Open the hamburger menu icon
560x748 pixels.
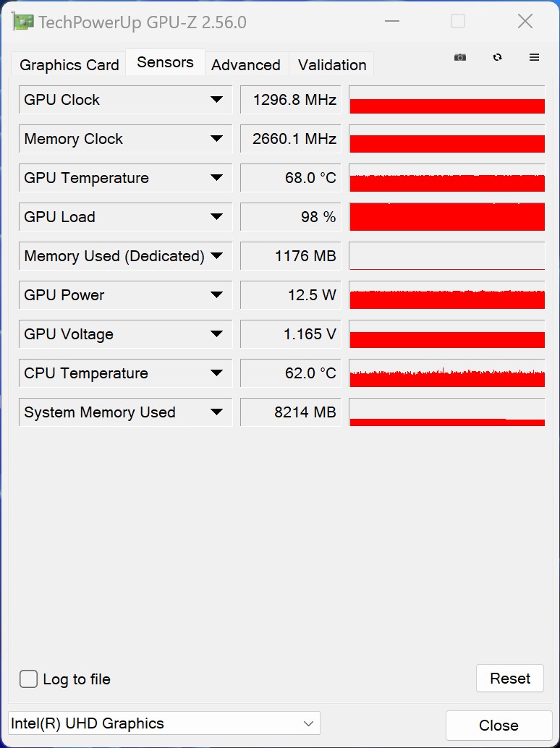pyautogui.click(x=534, y=57)
